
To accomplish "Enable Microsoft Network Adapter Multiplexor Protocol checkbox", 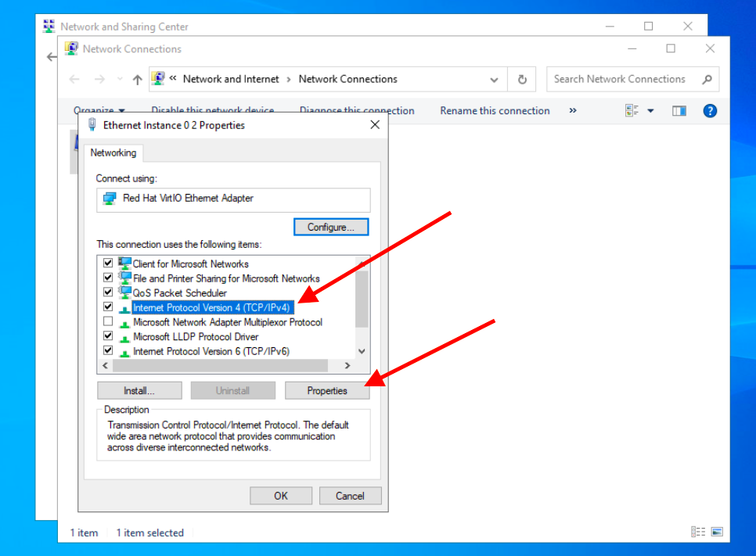I will coord(108,321).
